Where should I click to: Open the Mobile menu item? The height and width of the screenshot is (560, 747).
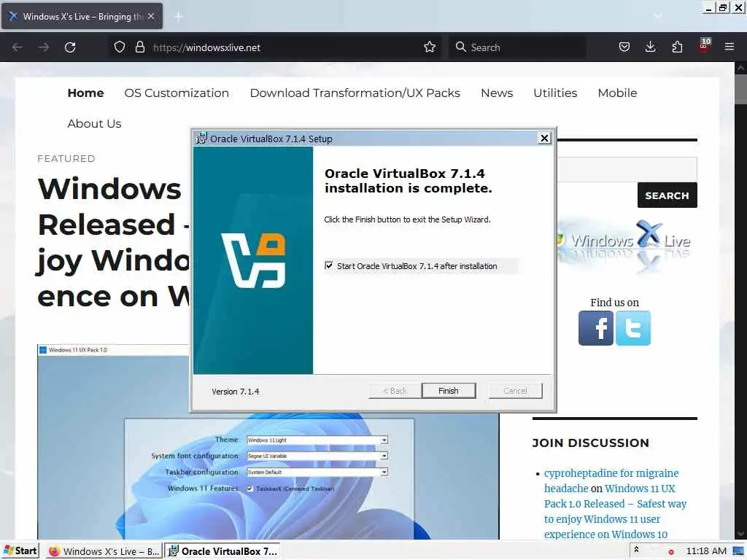(x=617, y=93)
